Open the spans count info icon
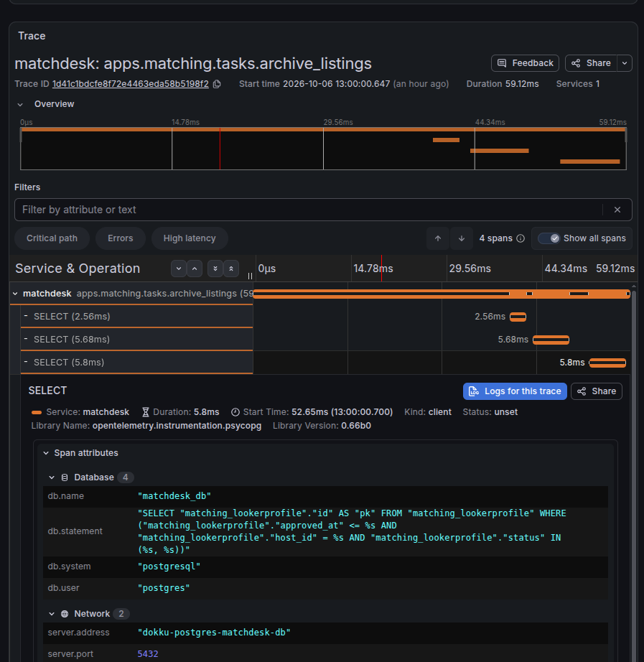Viewport: 644px width, 662px height. pyautogui.click(x=521, y=238)
